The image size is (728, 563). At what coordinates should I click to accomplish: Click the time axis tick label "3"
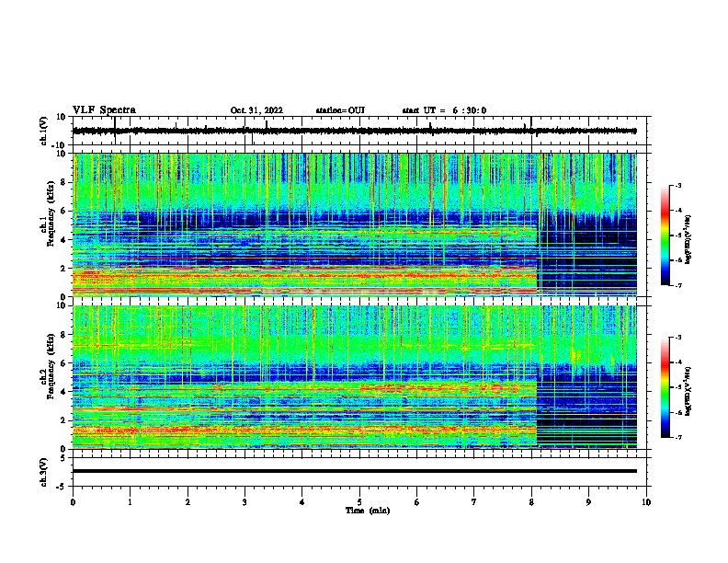[x=245, y=502]
